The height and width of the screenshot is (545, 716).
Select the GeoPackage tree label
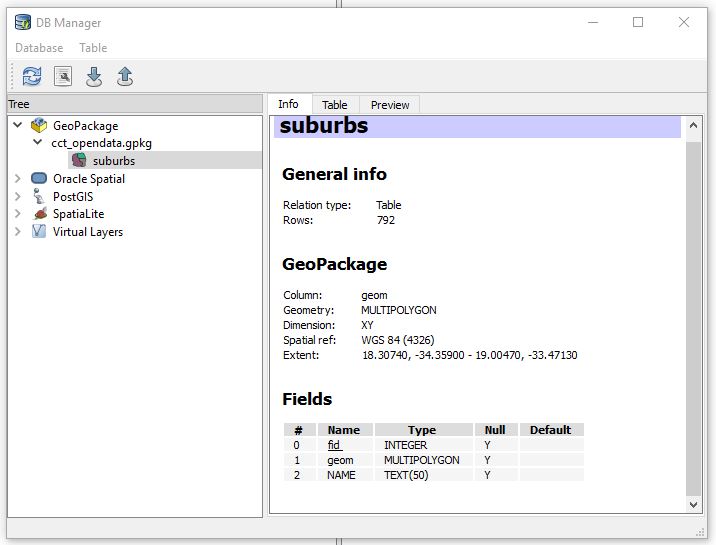(85, 126)
